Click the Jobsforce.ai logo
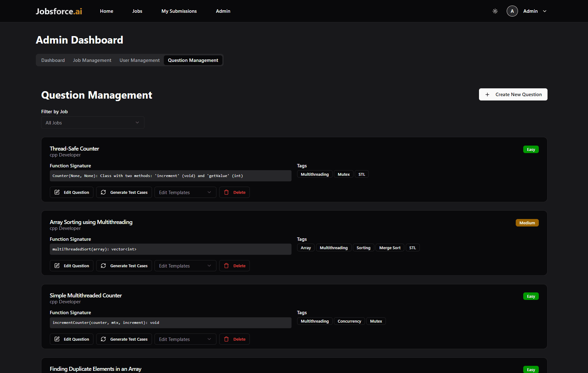The image size is (588, 373). click(59, 11)
